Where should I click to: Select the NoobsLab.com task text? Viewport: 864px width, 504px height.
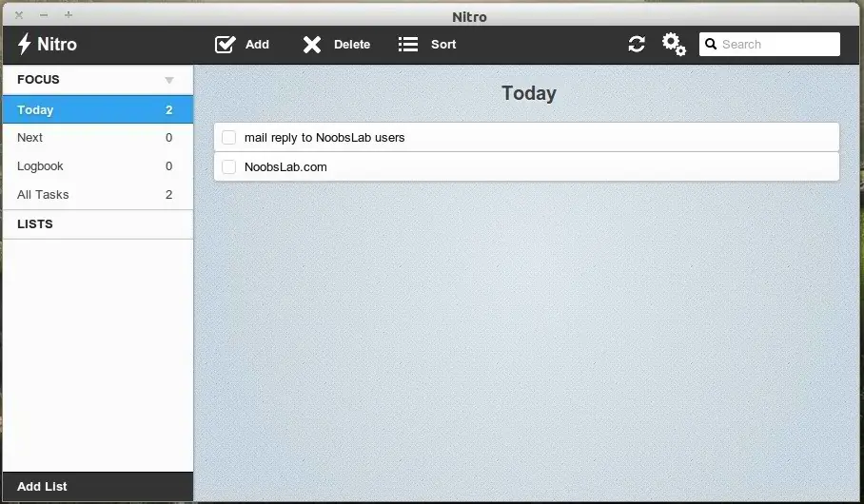point(285,167)
